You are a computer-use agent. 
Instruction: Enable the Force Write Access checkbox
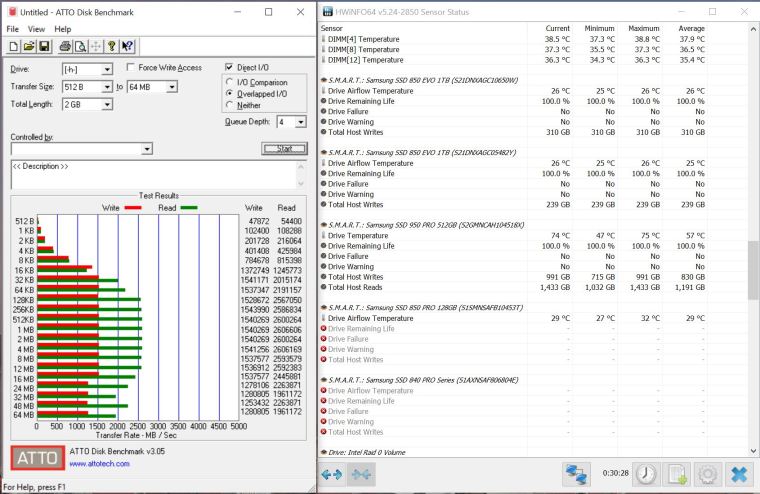coord(130,67)
